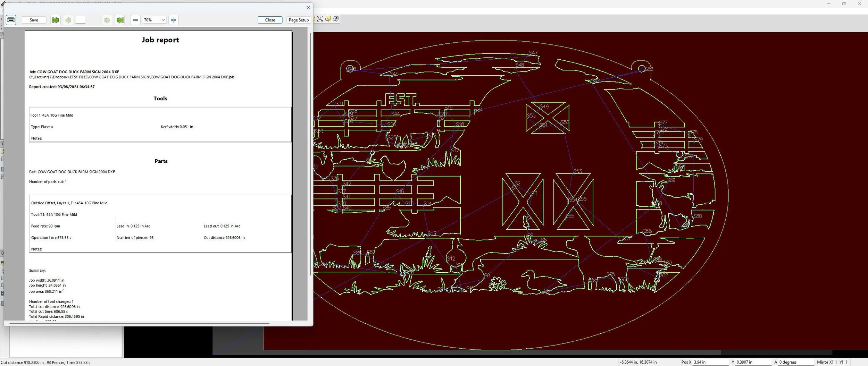Screen dimensions: 868x366
Task: Click the cursor coordinates '-6.8644 in, 16.3074 in'
Action: pos(638,362)
